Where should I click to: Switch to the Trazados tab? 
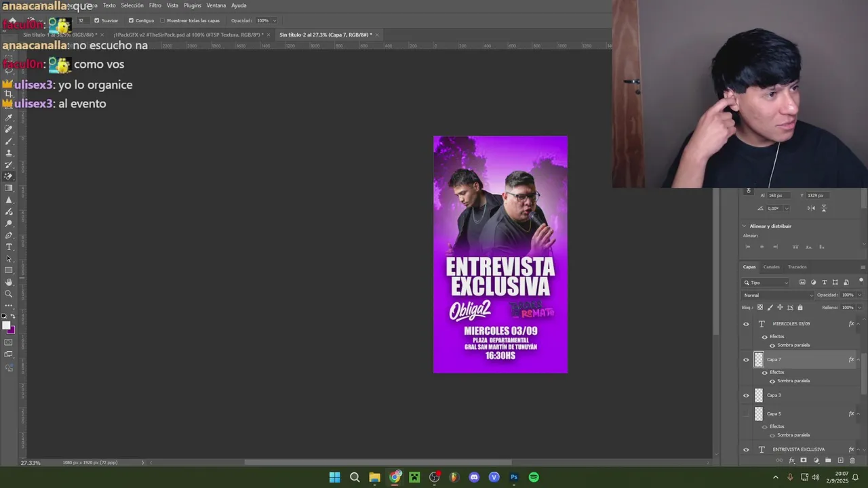point(797,266)
